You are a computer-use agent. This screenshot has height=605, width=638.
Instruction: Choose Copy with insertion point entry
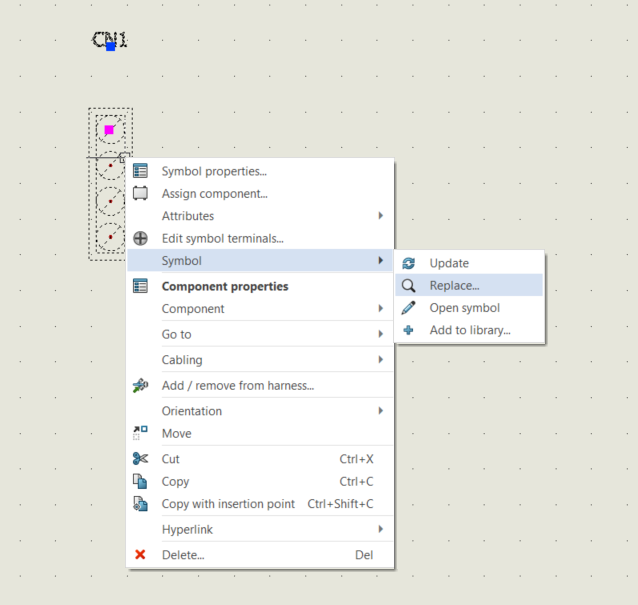pos(260,504)
